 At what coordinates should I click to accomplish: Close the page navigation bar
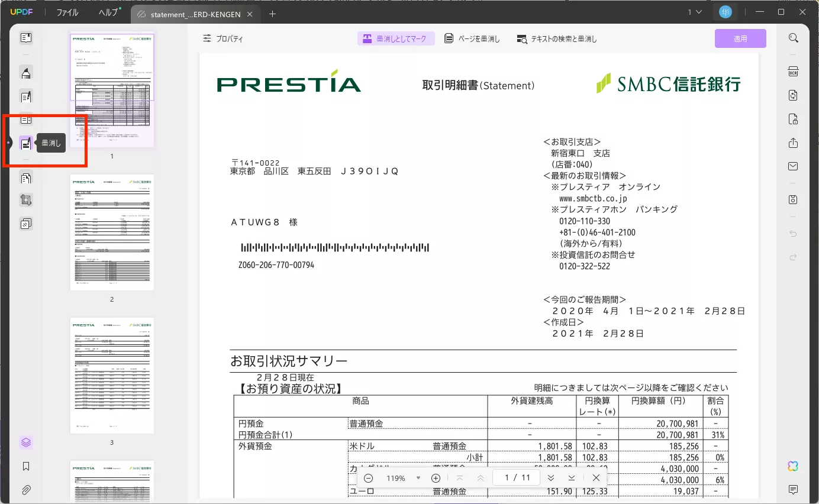coord(596,478)
